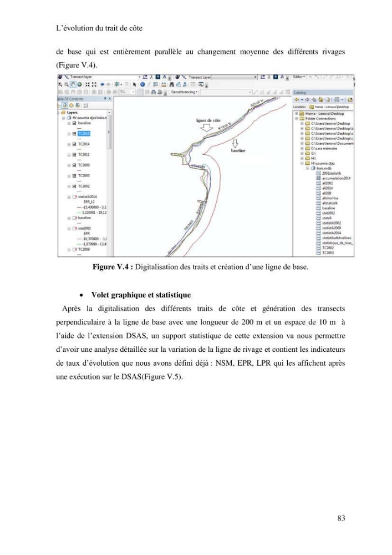Open the HTML Popup tool
The width and height of the screenshot is (392, 555).
click(x=156, y=84)
